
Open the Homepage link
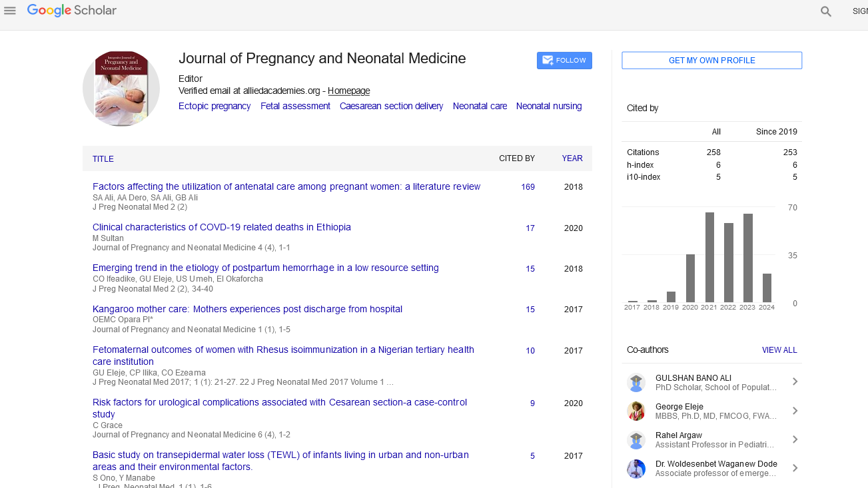click(x=348, y=91)
